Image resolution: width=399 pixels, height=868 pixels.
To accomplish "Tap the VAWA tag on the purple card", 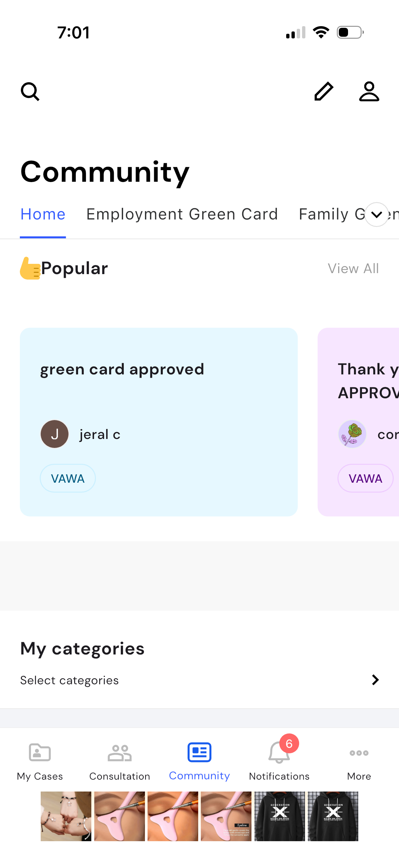I will [365, 478].
